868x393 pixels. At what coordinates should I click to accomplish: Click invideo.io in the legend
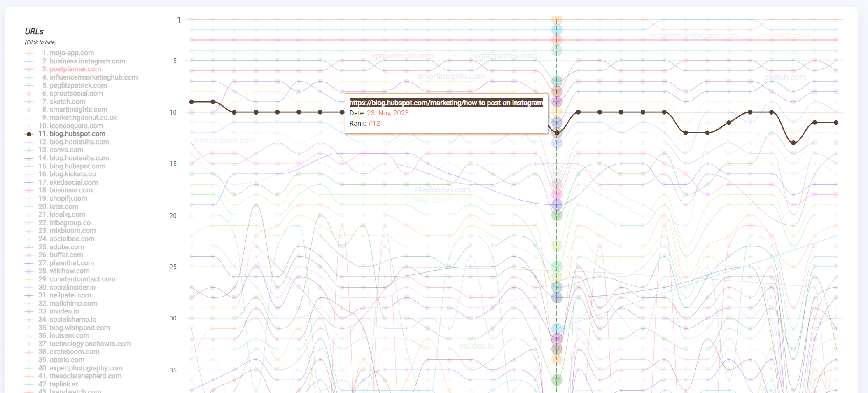(51, 311)
